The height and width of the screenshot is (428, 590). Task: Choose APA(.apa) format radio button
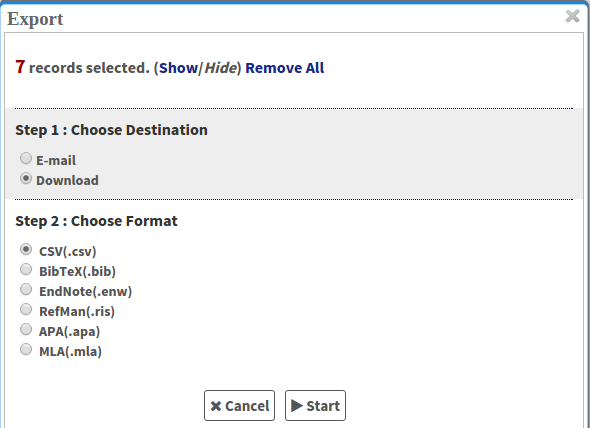point(26,329)
